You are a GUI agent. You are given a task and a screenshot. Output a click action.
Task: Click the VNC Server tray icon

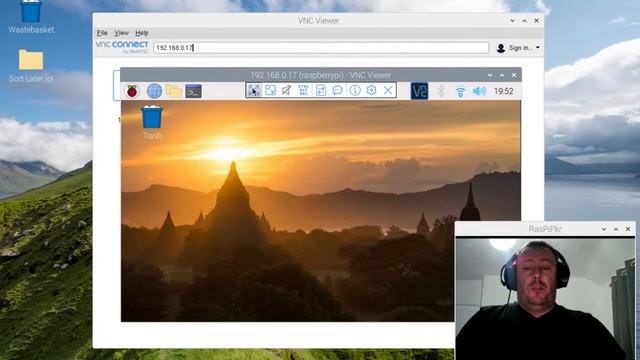coord(419,91)
